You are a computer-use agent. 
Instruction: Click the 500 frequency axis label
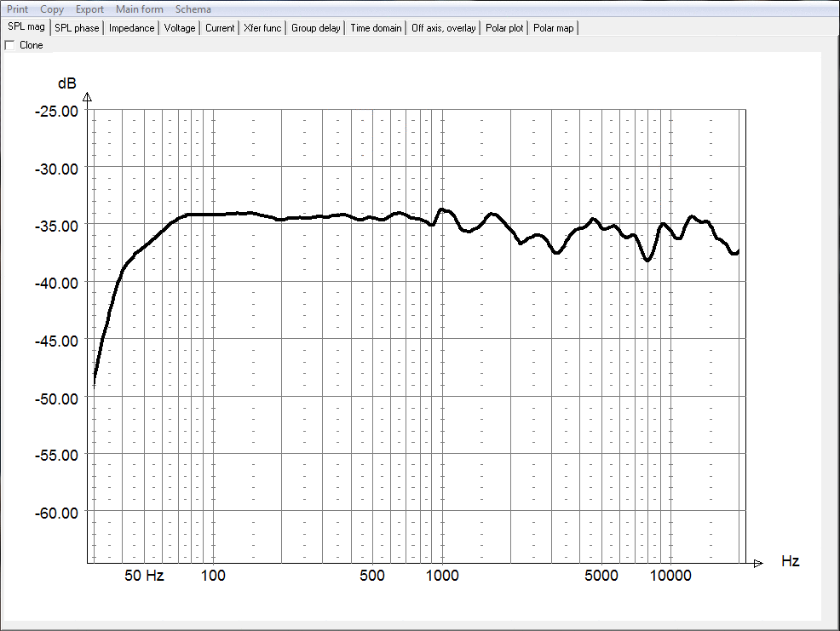coord(372,576)
